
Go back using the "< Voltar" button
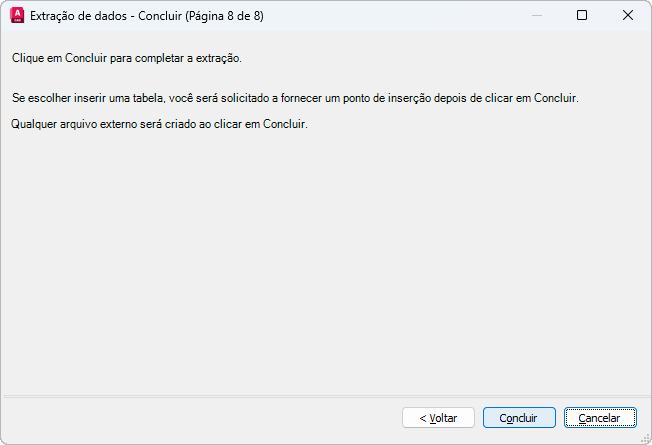(438, 418)
